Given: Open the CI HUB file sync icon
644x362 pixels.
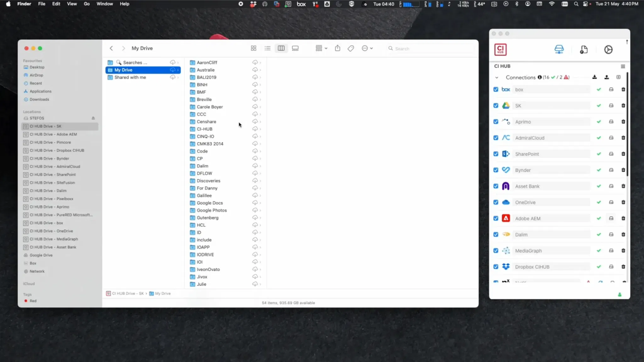Looking at the screenshot, I should 584,49.
